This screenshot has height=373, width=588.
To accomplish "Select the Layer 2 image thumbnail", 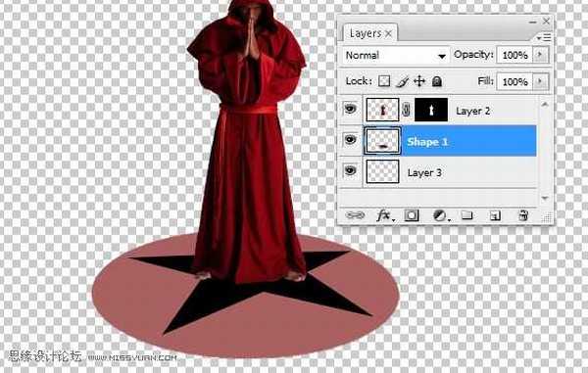I will (382, 110).
